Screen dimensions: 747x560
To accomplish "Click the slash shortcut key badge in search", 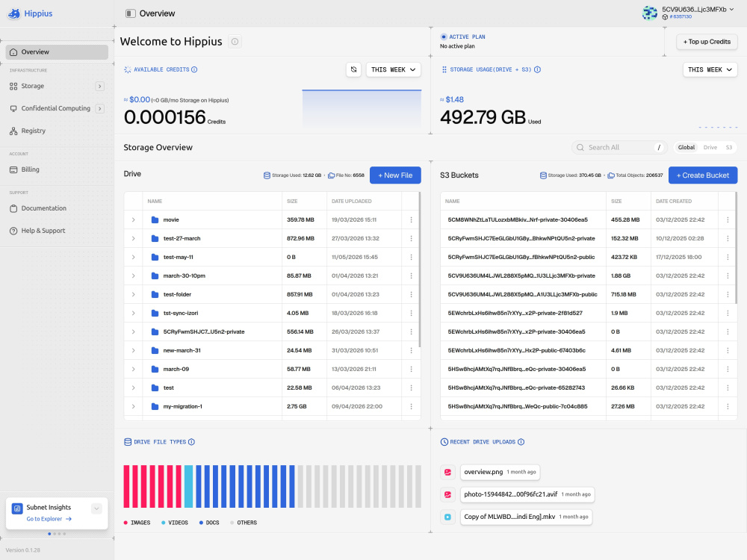I will (x=659, y=148).
